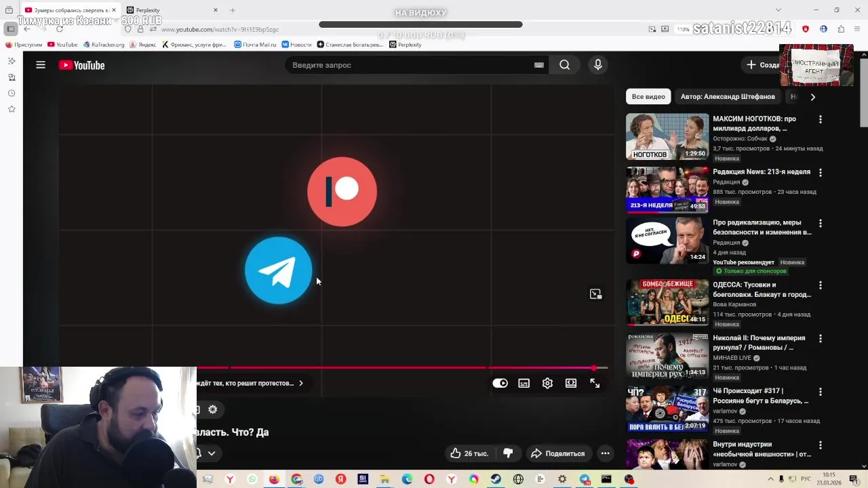Open options menu for 'Николай II' video
Image resolution: width=868 pixels, height=488 pixels.
click(820, 338)
